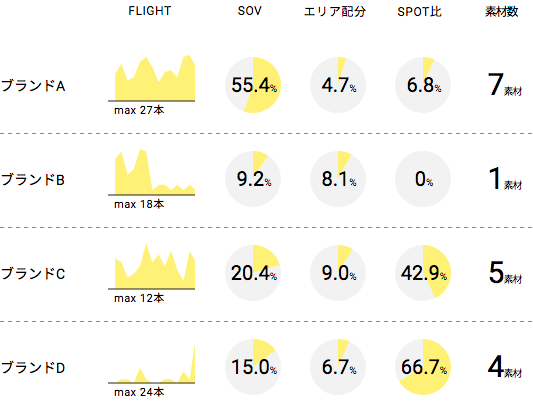Click the FLIGHT column header
The width and height of the screenshot is (533, 402).
tap(150, 11)
